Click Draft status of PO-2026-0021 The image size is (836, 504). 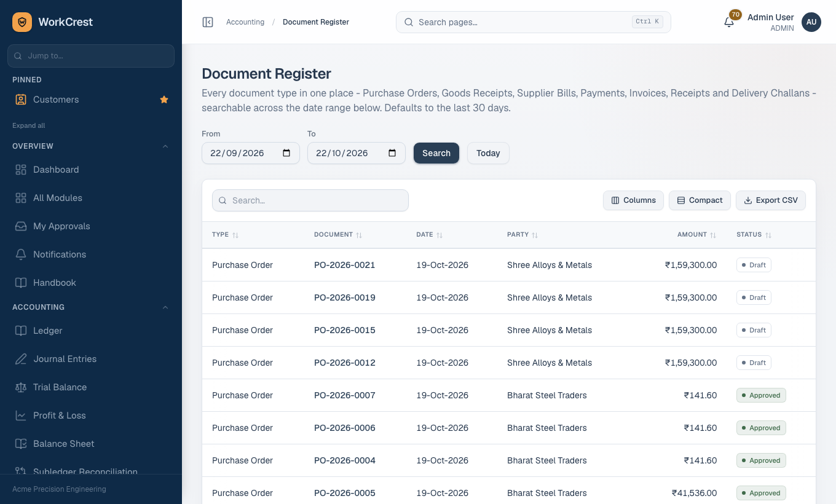[x=754, y=265]
